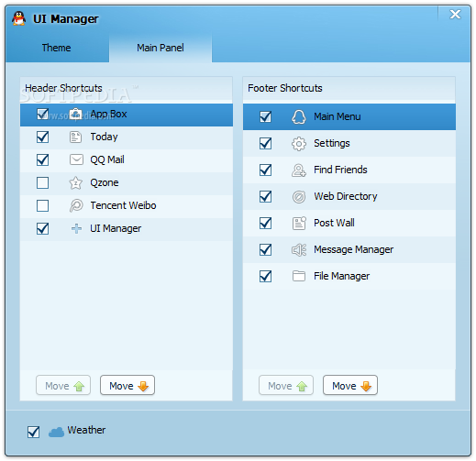476x461 pixels.
Task: Select the Qzone row label
Action: click(x=105, y=182)
